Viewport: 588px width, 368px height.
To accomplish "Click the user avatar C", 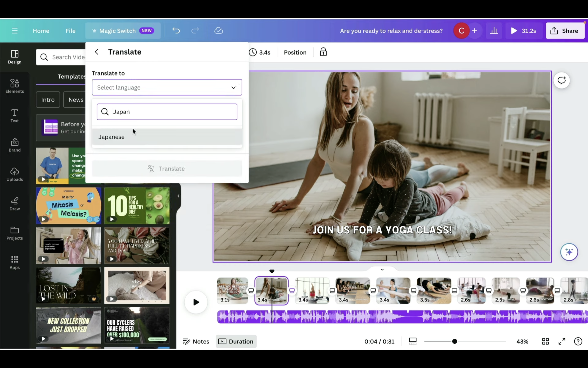I will click(x=461, y=31).
